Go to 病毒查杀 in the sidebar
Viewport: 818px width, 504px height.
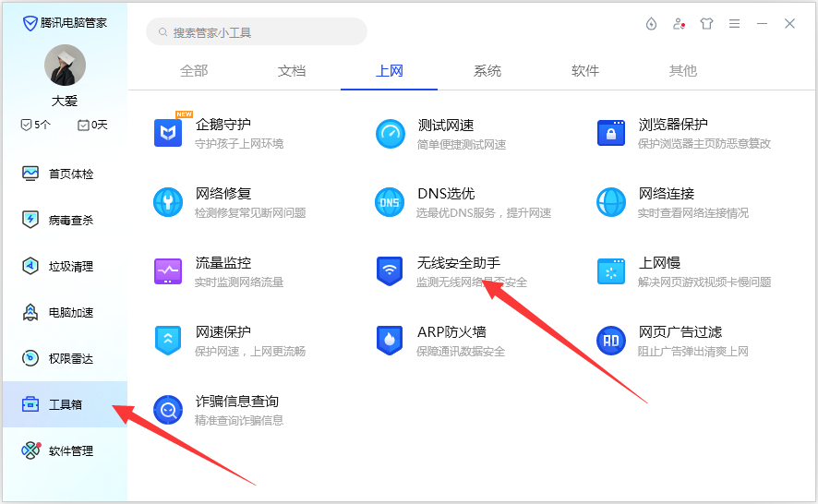pyautogui.click(x=66, y=221)
